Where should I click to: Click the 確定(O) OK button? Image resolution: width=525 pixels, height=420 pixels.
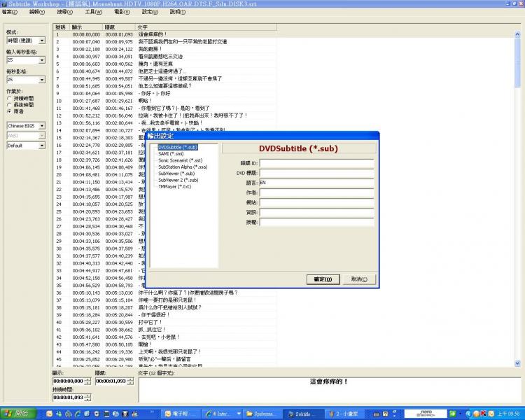tap(323, 279)
